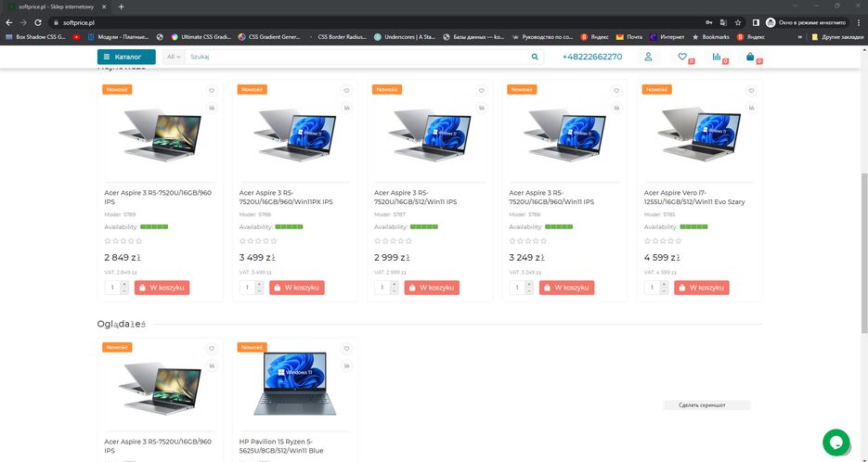868x462 pixels.
Task: Add first Acer Aspire 3 to wishlist
Action: click(x=212, y=91)
